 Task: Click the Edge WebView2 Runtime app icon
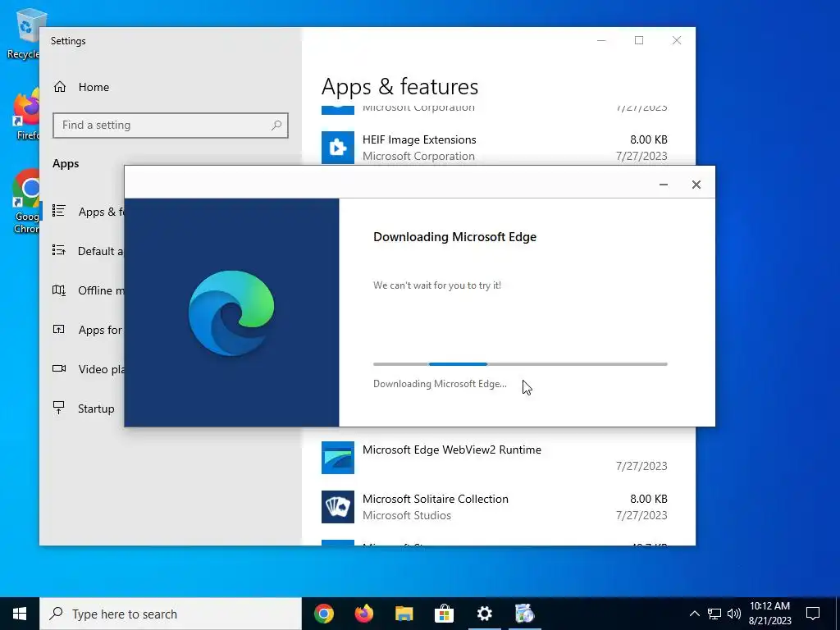[337, 458]
